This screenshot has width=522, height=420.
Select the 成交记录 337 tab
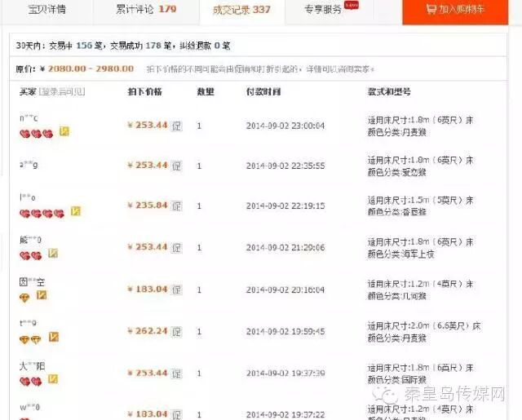pyautogui.click(x=241, y=10)
